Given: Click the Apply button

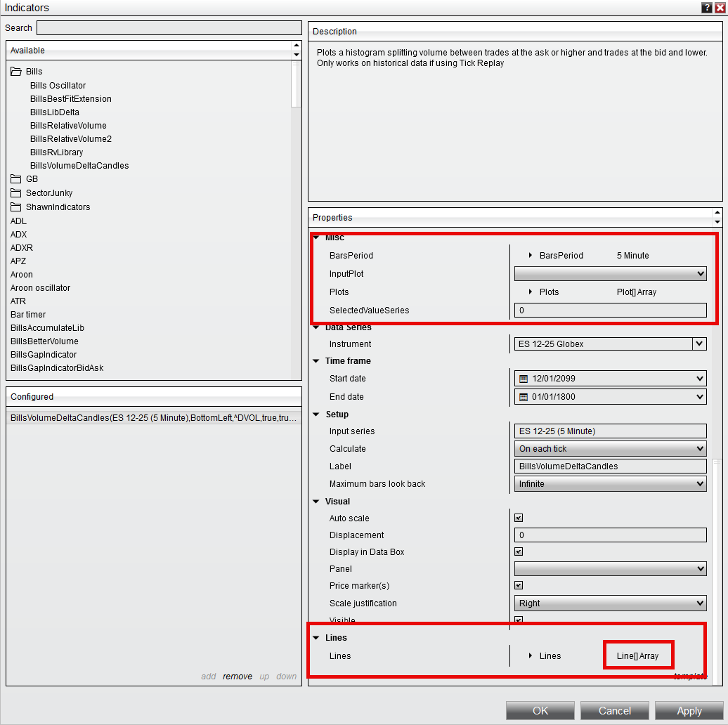Looking at the screenshot, I should point(689,711).
